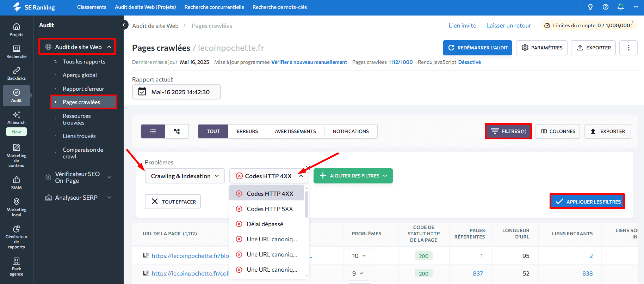644x284 pixels.
Task: Open Tous les rapports in sidebar
Action: tap(84, 61)
